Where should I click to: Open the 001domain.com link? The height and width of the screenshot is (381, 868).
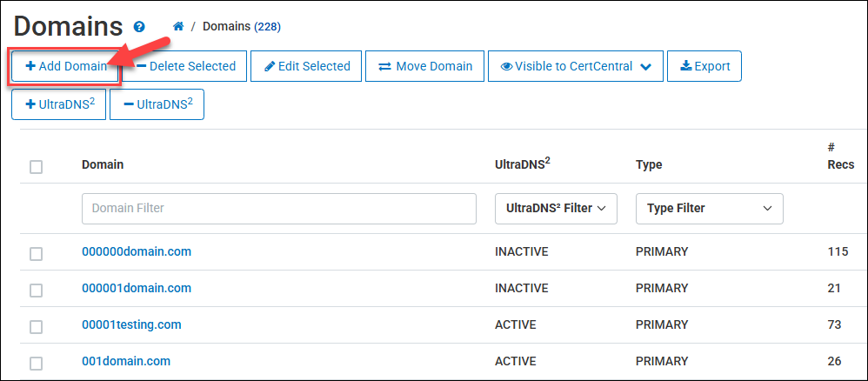tap(126, 361)
